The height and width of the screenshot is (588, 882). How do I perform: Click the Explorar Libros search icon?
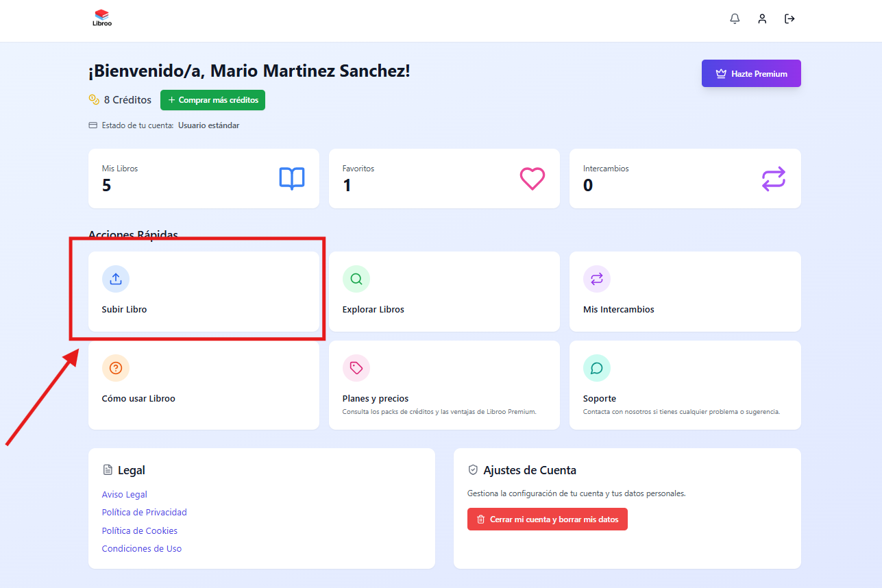point(356,279)
